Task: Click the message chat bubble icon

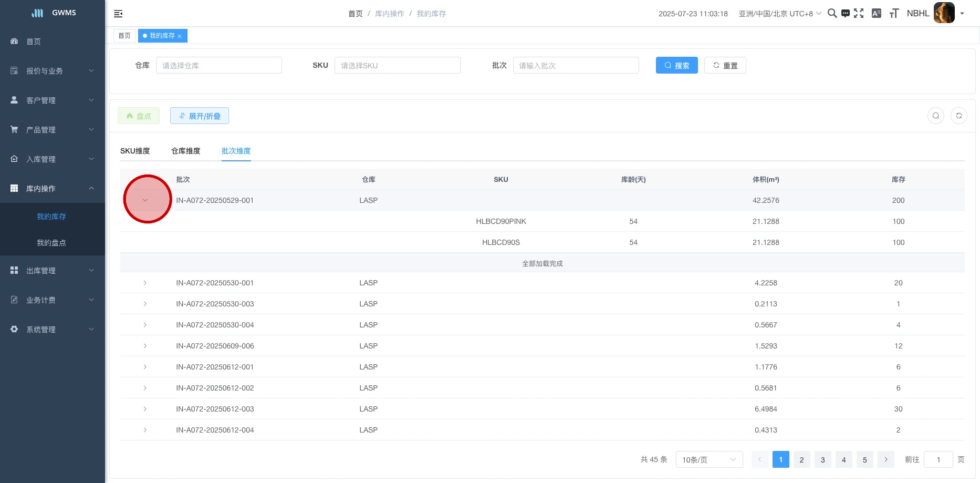Action: coord(845,14)
